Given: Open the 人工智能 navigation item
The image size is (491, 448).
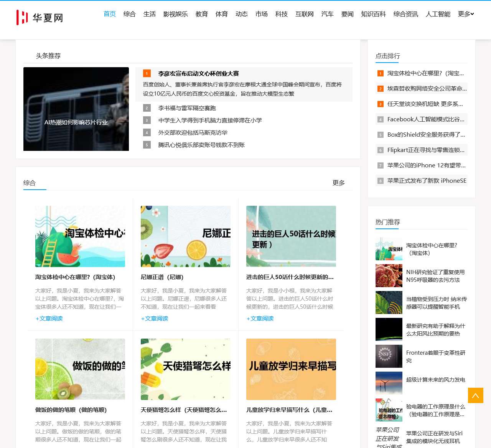Looking at the screenshot, I should point(437,14).
